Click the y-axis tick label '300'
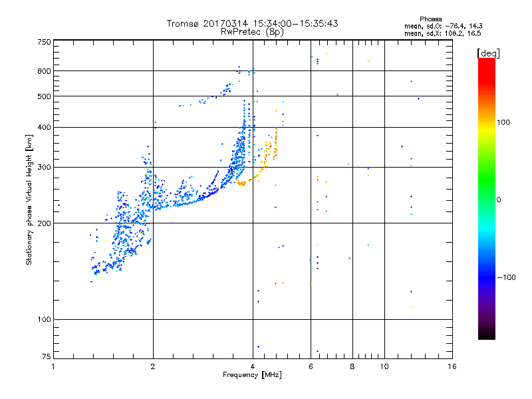The height and width of the screenshot is (399, 532). click(44, 168)
